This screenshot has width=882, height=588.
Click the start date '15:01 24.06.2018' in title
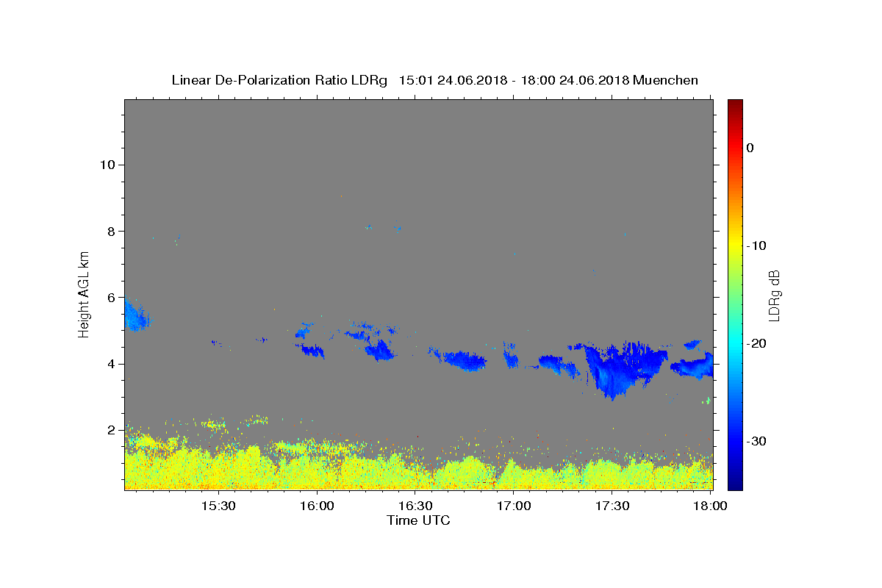tap(453, 80)
